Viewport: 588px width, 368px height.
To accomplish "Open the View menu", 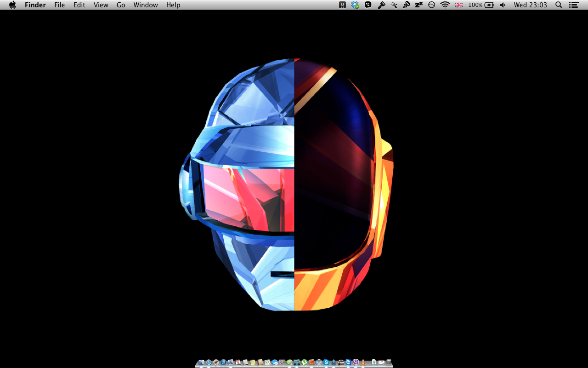I will coord(101,5).
